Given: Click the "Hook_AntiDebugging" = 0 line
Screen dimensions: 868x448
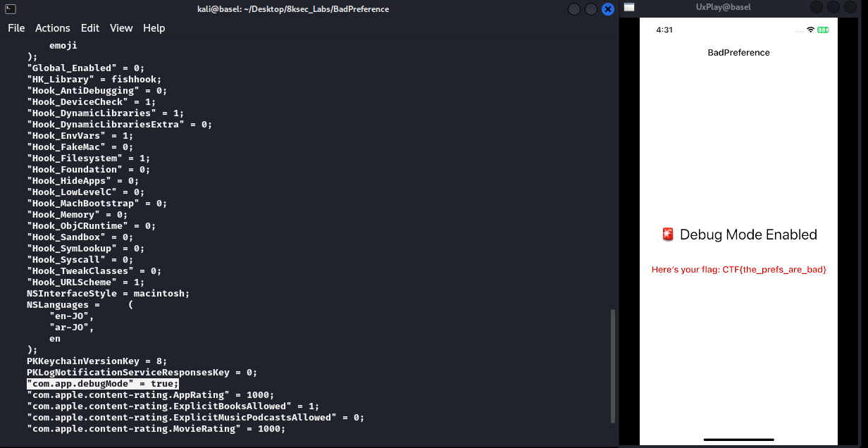Looking at the screenshot, I should pyautogui.click(x=97, y=91).
